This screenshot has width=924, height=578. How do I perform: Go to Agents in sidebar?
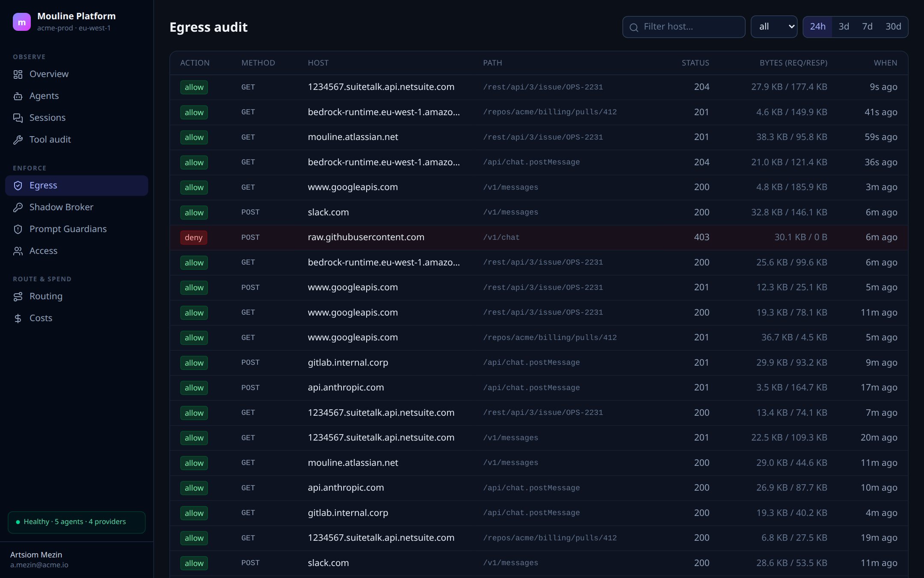point(77,96)
